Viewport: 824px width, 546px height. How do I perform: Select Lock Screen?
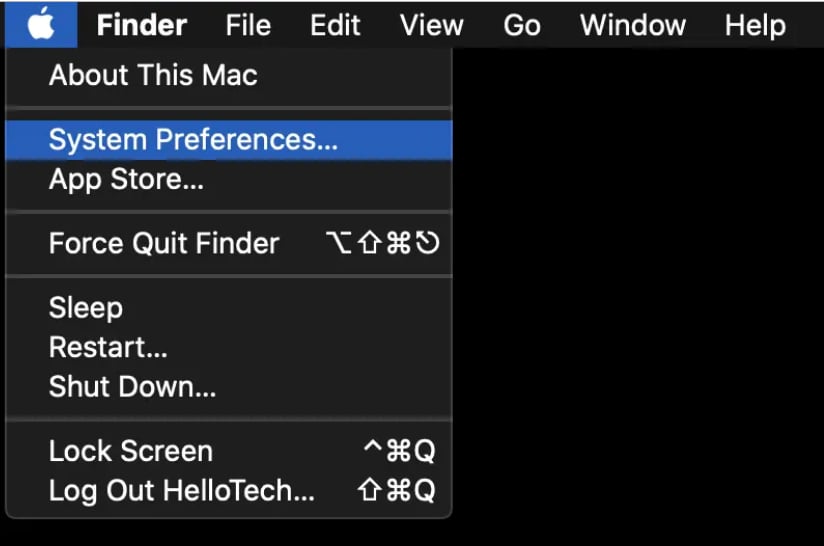click(131, 451)
